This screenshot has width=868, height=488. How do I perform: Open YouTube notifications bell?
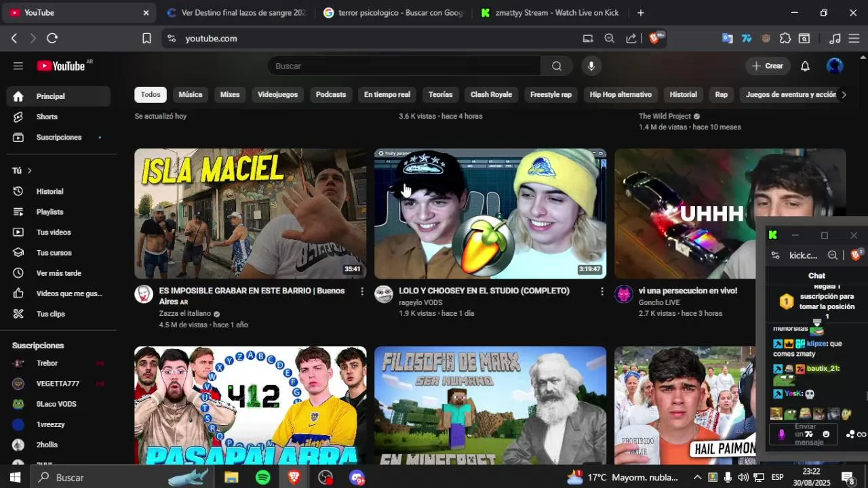point(805,66)
